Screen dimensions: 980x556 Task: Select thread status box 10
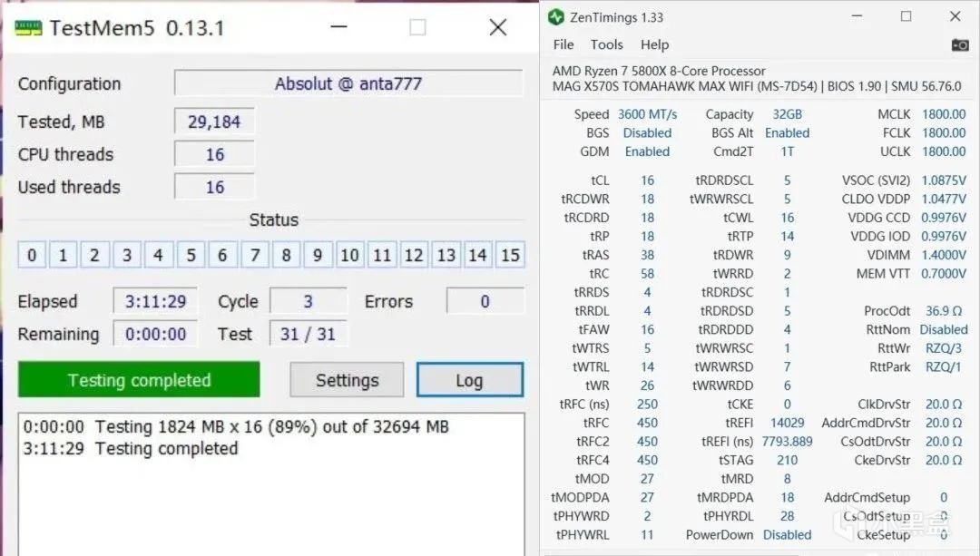(x=350, y=255)
